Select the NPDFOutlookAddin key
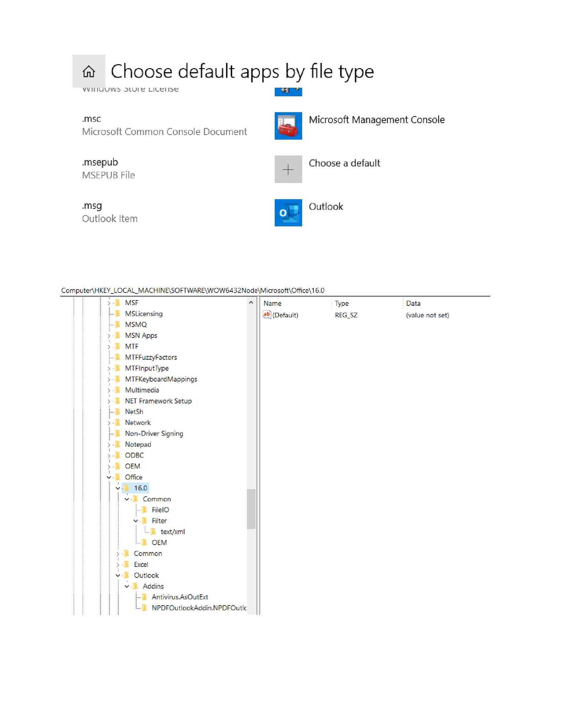562x728 pixels. click(x=199, y=608)
